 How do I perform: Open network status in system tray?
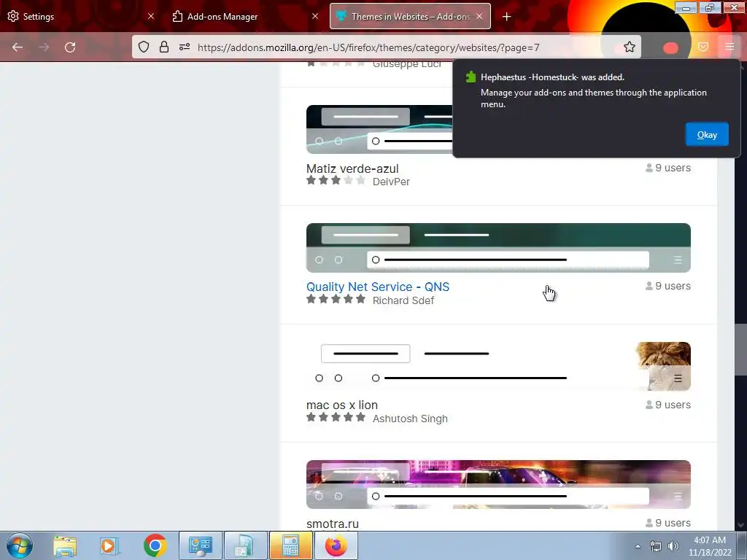point(656,546)
